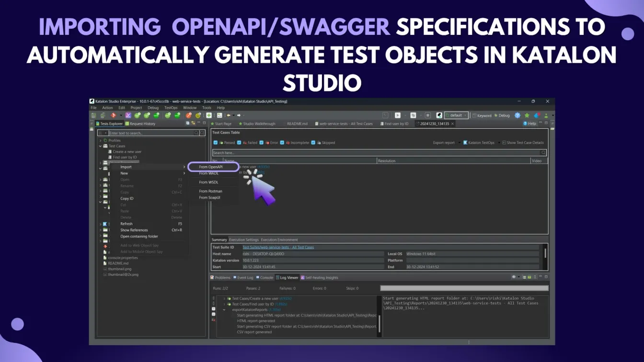Uncheck the Incomplete filter checkbox
This screenshot has height=362, width=644.
click(x=282, y=143)
